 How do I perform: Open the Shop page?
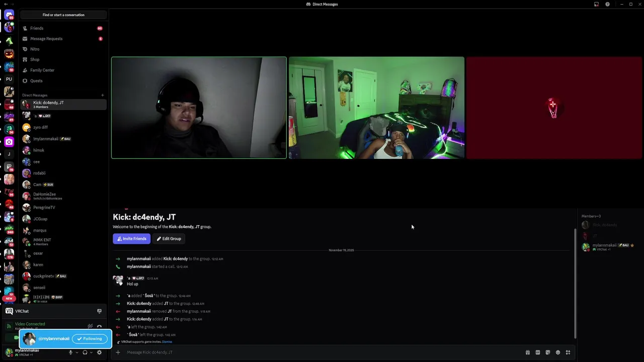(x=63, y=60)
